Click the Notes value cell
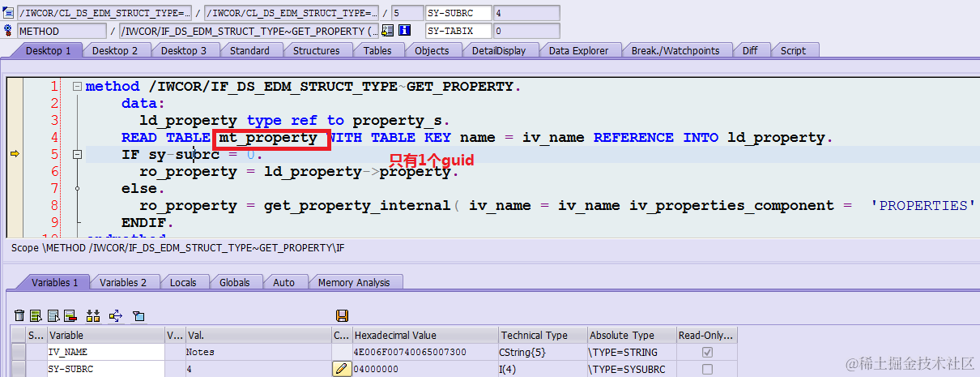Screen dimensions: 980x377 point(258,352)
